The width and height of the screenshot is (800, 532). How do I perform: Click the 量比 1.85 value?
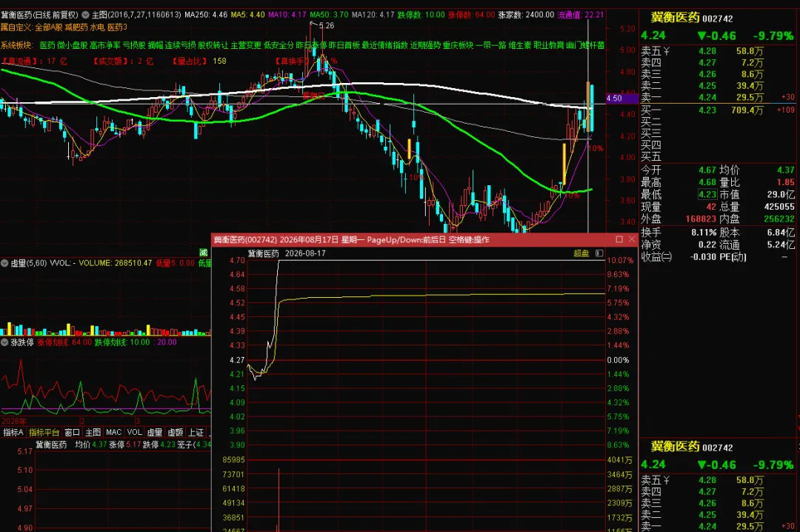coord(786,182)
